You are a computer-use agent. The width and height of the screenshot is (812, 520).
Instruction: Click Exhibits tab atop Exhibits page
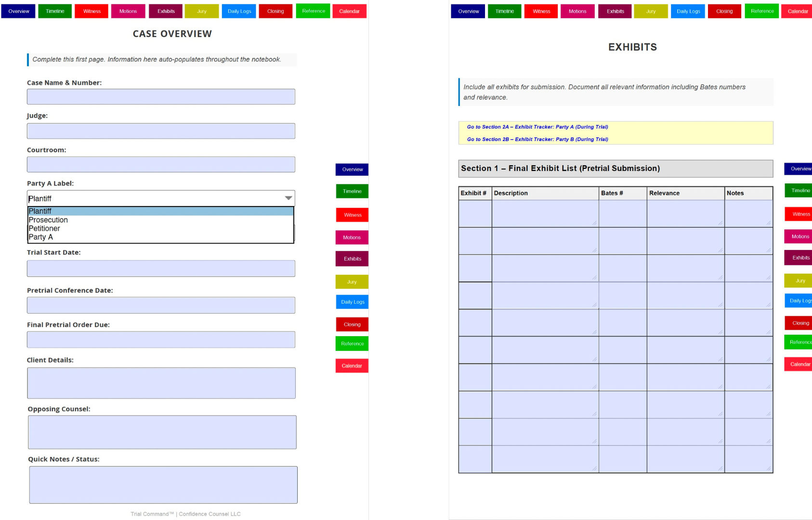click(x=615, y=11)
